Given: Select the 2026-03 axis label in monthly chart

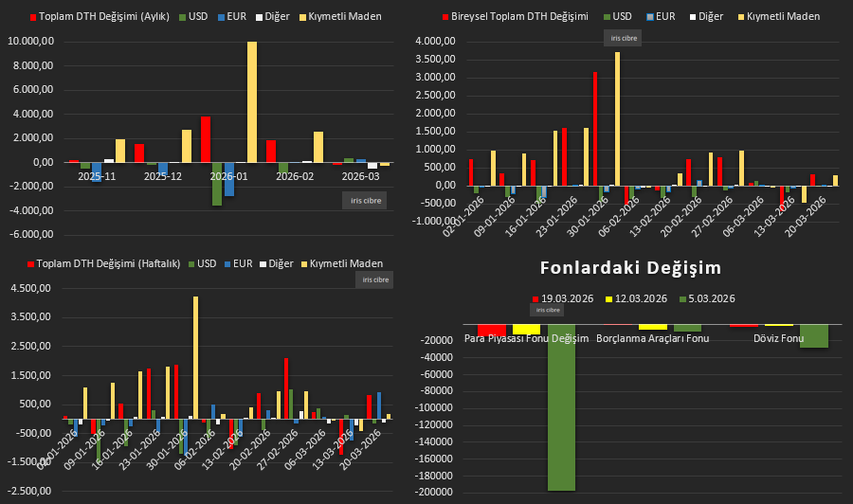Looking at the screenshot, I should pos(360,177).
